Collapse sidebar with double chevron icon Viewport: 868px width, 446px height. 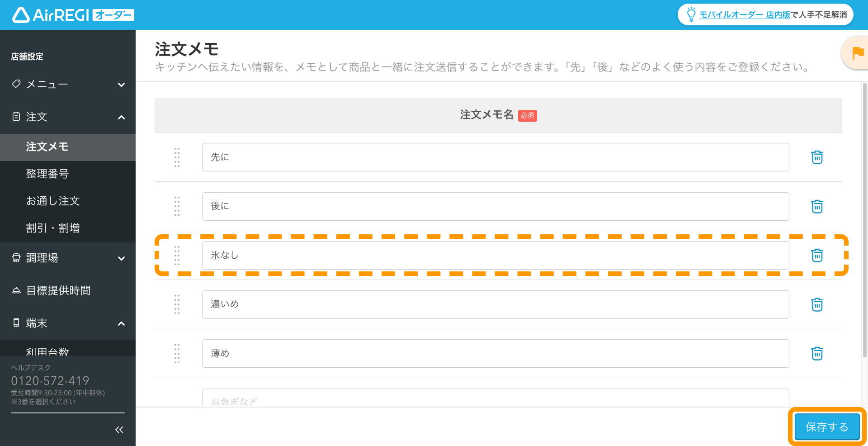point(119,430)
